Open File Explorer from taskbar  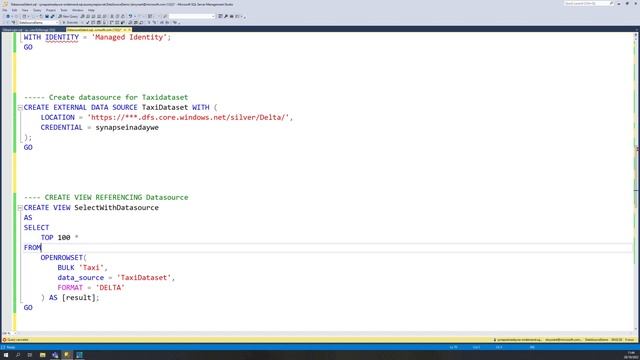pyautogui.click(x=42, y=355)
